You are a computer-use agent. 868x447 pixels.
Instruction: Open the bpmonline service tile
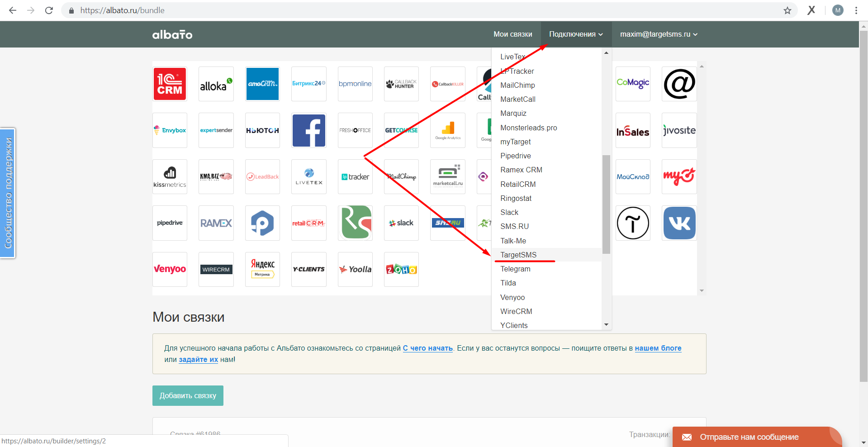pos(355,84)
